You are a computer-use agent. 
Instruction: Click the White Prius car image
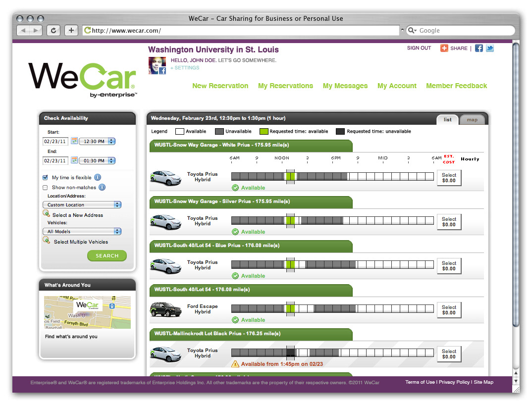tap(166, 178)
